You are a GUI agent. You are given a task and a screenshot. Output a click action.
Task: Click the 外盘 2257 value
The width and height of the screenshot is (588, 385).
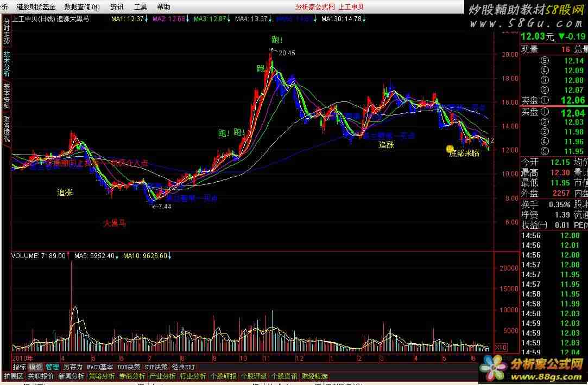[561, 193]
